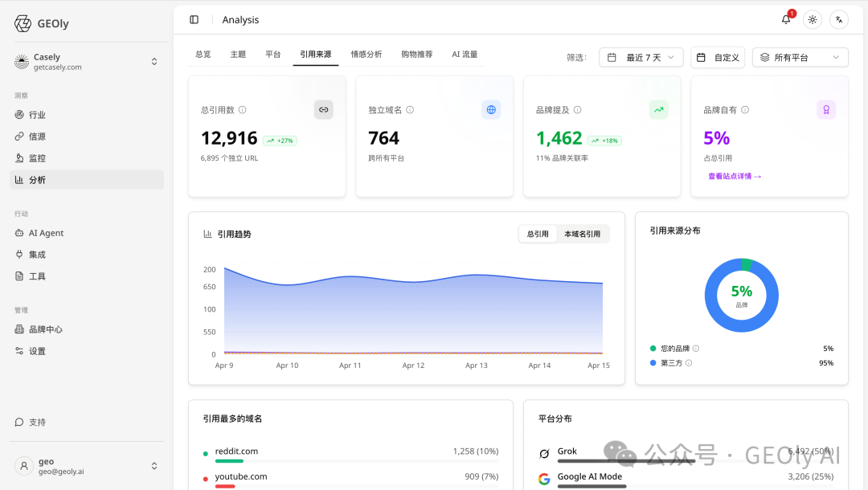Click the GEOly logo icon

click(x=23, y=23)
